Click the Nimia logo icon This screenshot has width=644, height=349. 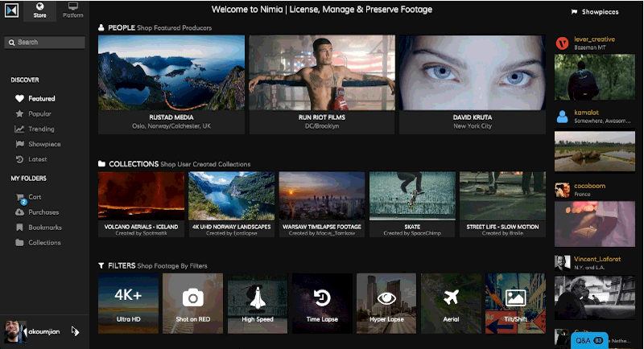11,10
